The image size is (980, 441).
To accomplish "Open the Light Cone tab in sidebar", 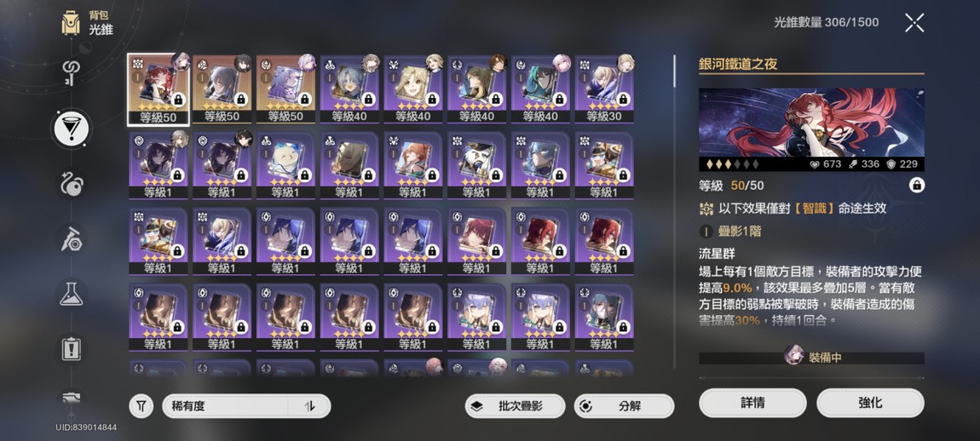I will coord(72,128).
